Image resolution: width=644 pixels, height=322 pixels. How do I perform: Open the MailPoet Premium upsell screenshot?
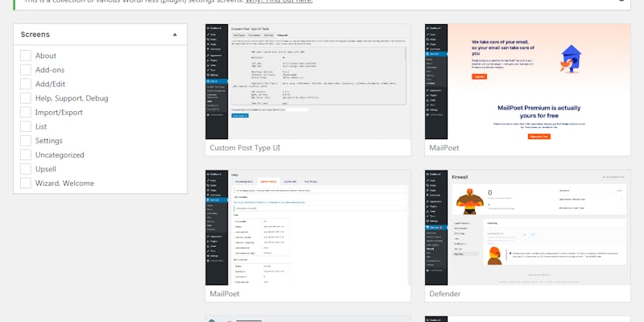527,82
